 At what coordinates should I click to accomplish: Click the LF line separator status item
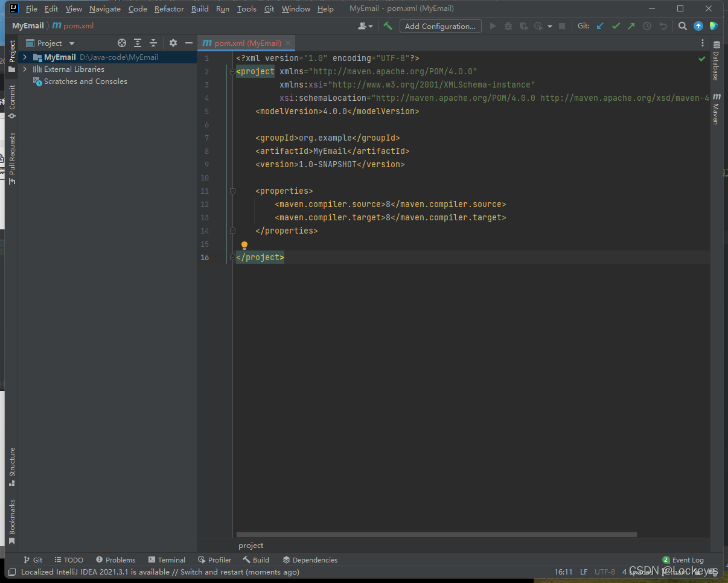(584, 572)
